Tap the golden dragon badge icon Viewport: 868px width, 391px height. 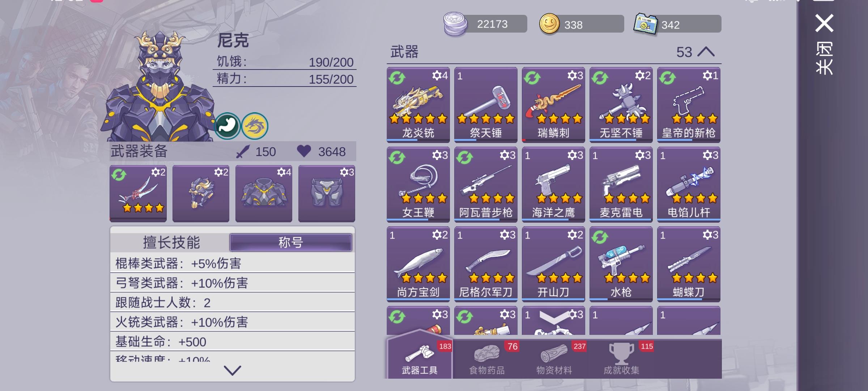coord(255,126)
